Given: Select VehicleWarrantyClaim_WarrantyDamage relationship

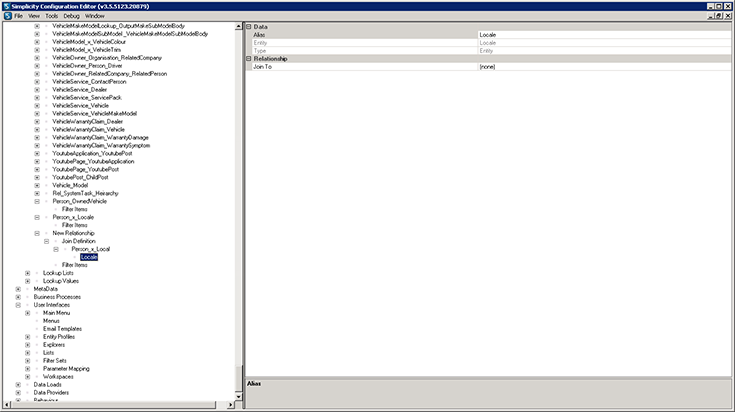Looking at the screenshot, I should pos(100,137).
